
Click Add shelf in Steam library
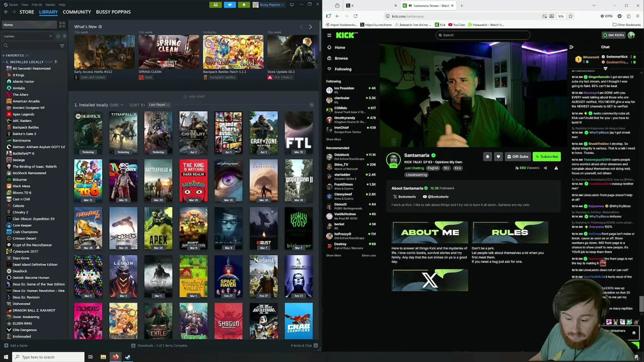(194, 97)
